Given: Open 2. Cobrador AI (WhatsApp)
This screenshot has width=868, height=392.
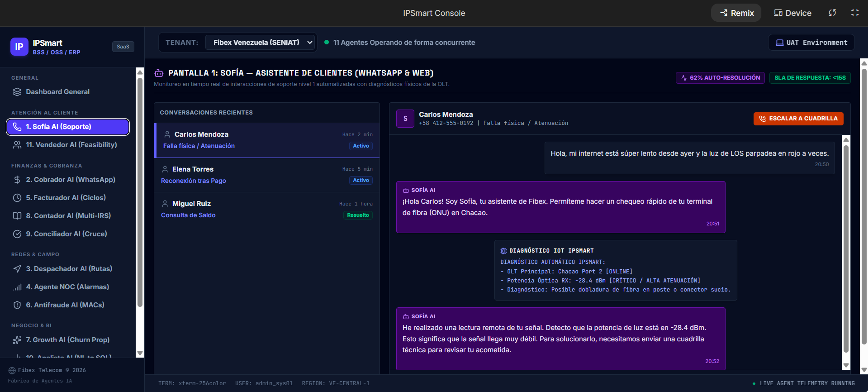Looking at the screenshot, I should click(68, 180).
